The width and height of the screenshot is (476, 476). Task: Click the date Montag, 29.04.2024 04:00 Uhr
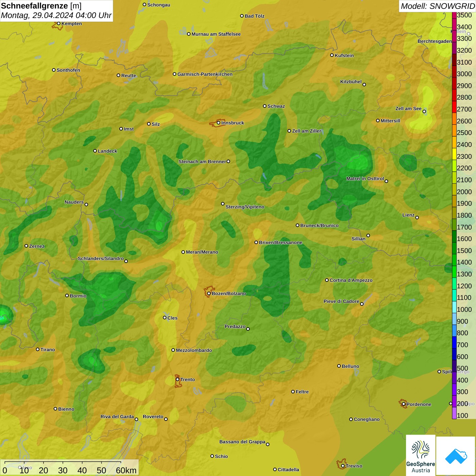click(x=56, y=15)
